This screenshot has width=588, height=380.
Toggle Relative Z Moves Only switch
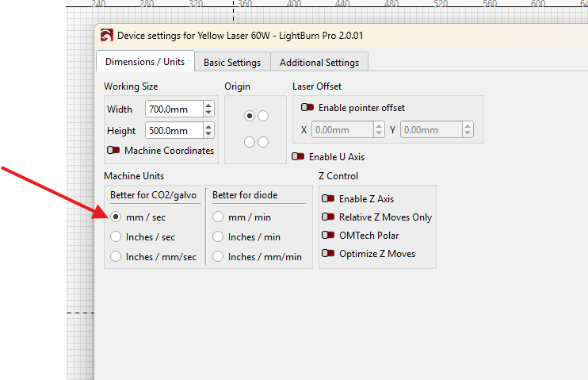pyautogui.click(x=328, y=217)
